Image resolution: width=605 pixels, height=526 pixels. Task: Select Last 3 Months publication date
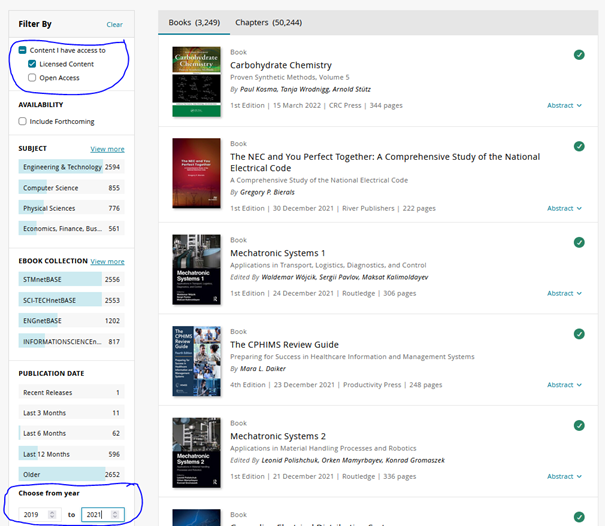tap(71, 413)
